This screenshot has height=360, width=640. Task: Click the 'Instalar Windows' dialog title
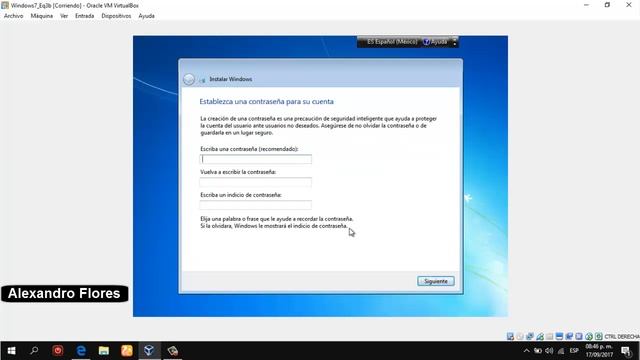[x=231, y=79]
